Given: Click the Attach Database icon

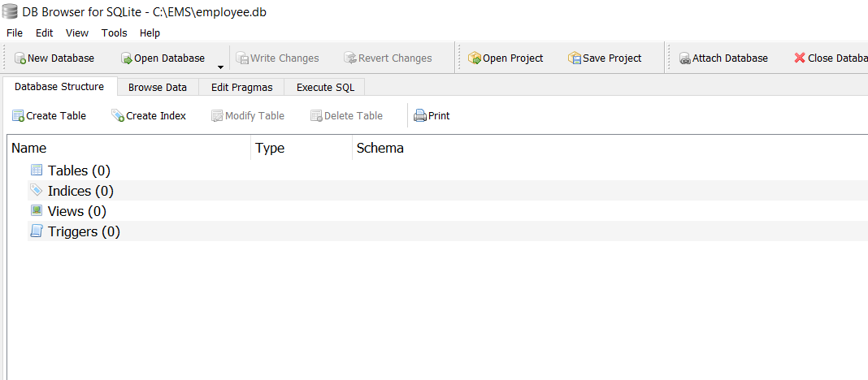Looking at the screenshot, I should [x=685, y=58].
